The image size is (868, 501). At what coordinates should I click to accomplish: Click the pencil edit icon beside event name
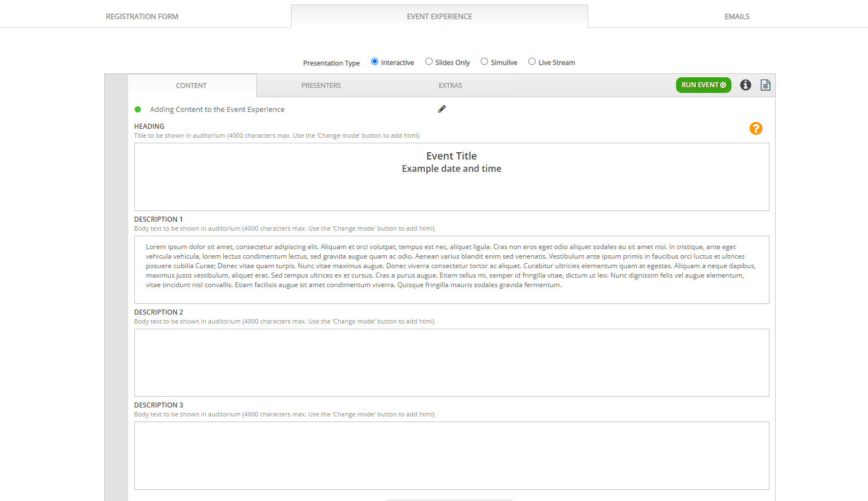(442, 109)
